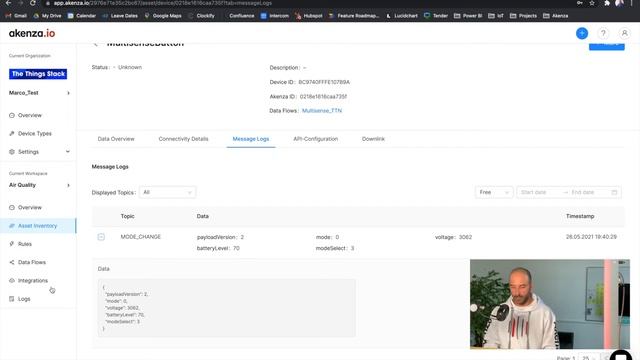The height and width of the screenshot is (360, 640).
Task: Open the Free time range dropdown
Action: tap(494, 192)
